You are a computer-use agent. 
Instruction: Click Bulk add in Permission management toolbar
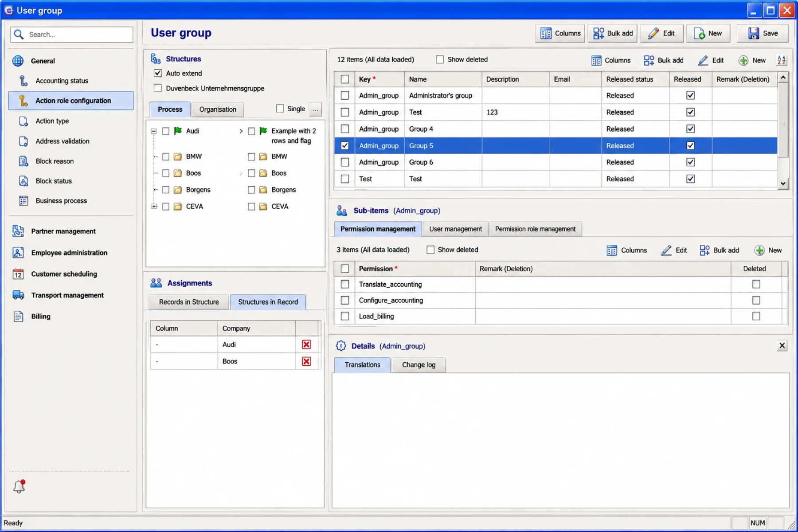[719, 250]
